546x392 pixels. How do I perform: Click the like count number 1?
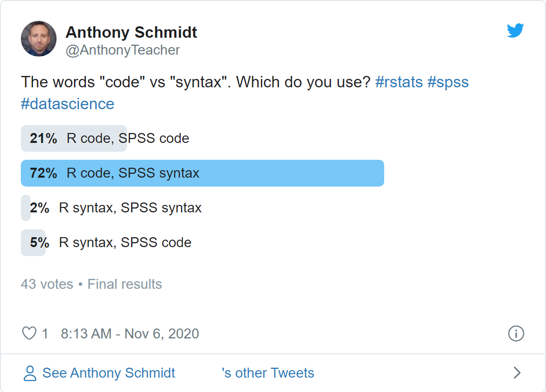45,333
